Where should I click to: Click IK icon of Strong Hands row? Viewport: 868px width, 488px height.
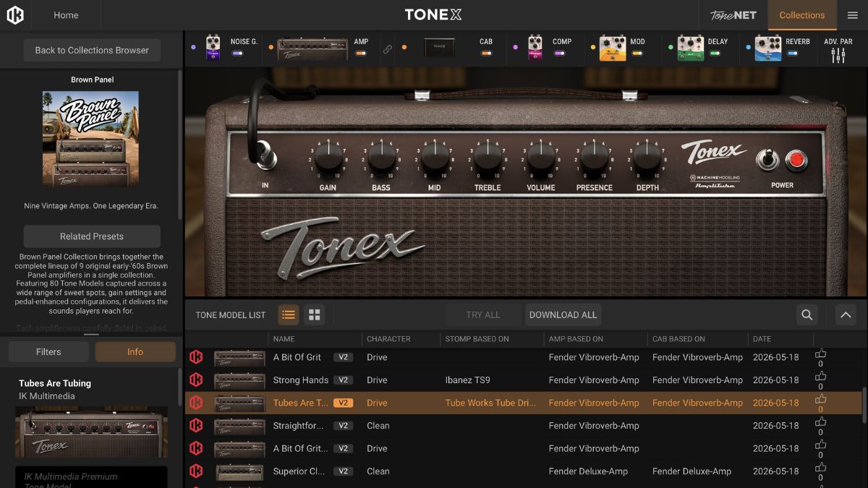click(196, 380)
